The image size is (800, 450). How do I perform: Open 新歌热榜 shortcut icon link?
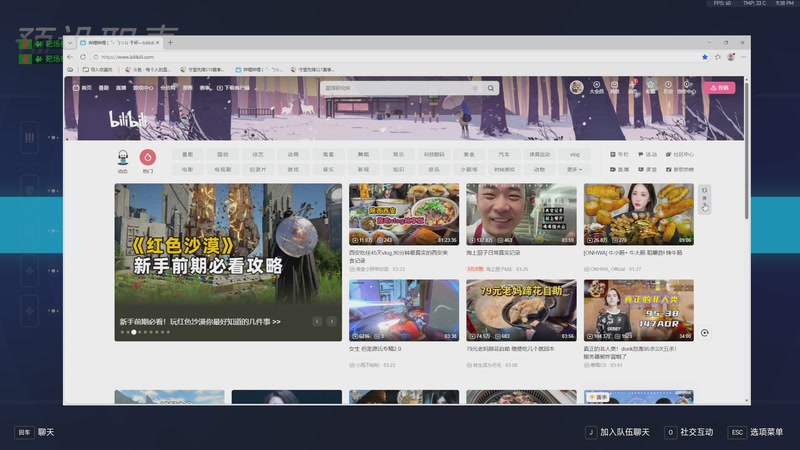pyautogui.click(x=680, y=169)
